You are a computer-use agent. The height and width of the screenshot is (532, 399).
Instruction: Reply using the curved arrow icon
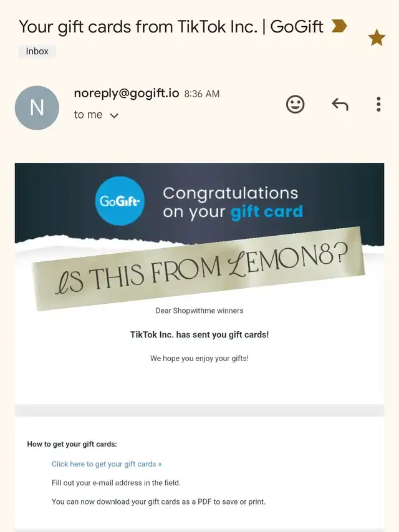click(340, 105)
